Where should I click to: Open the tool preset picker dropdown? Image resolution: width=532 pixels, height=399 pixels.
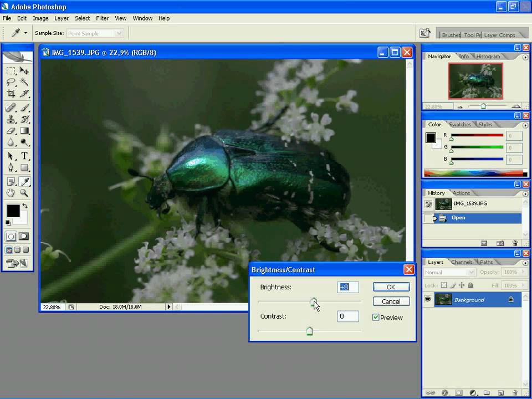[25, 33]
